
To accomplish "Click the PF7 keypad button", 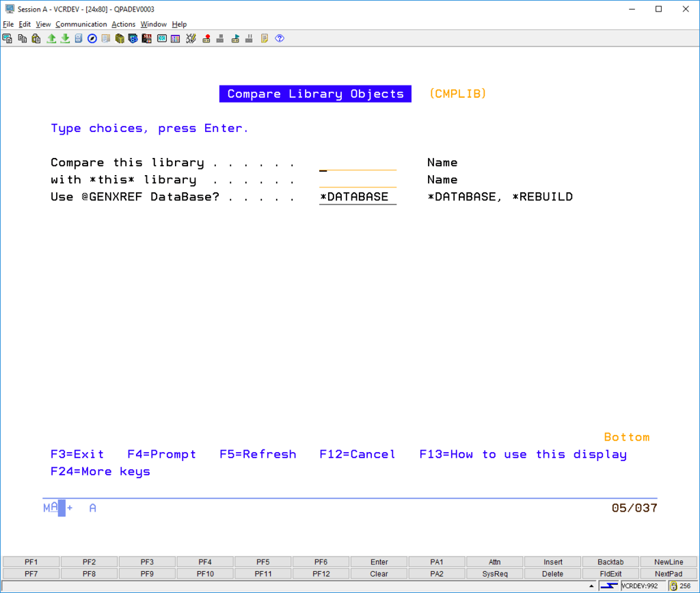I will tap(31, 573).
